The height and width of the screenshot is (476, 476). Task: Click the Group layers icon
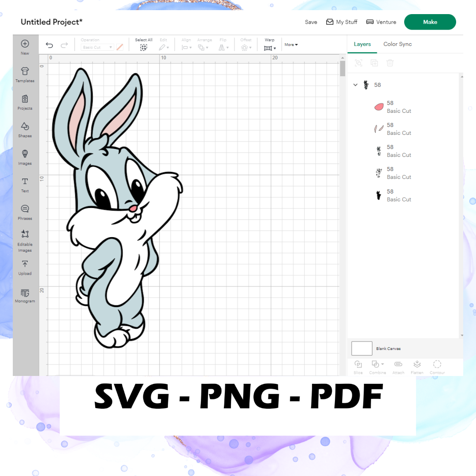click(358, 63)
